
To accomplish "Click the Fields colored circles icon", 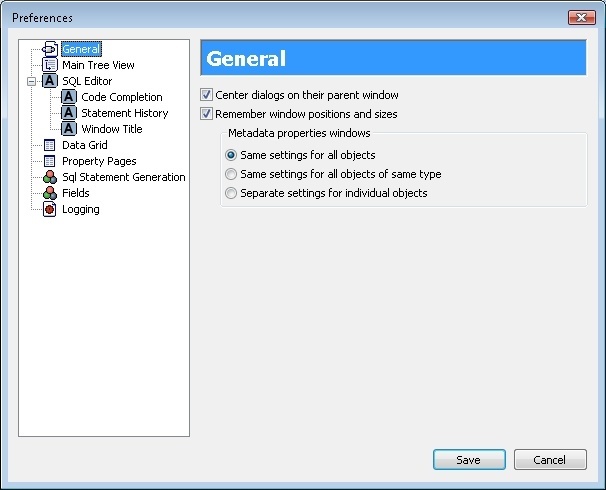I will [49, 193].
